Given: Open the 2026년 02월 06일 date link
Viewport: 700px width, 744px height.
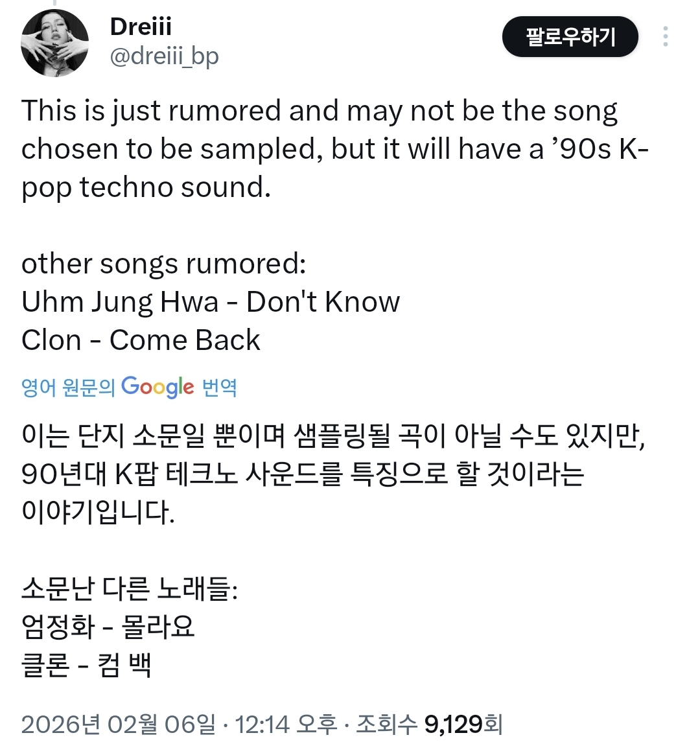Looking at the screenshot, I should (118, 724).
